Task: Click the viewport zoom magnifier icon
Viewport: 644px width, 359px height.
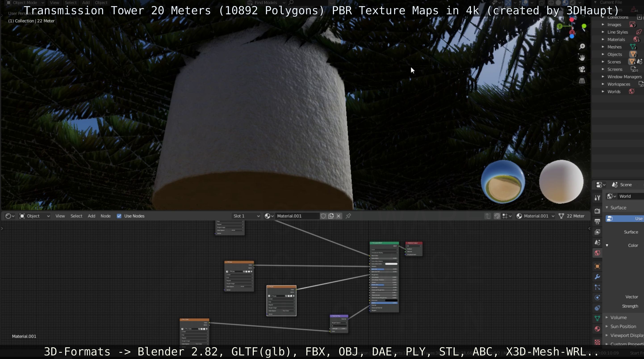Action: point(582,46)
